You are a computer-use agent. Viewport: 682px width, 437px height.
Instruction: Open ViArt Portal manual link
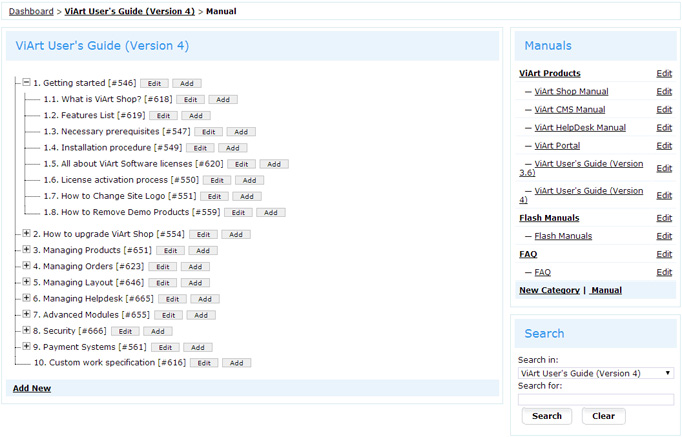[557, 146]
